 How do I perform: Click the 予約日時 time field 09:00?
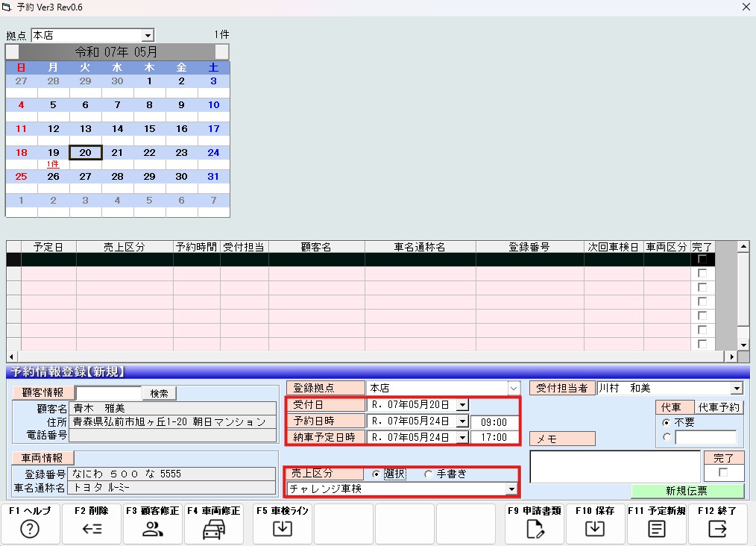click(494, 422)
